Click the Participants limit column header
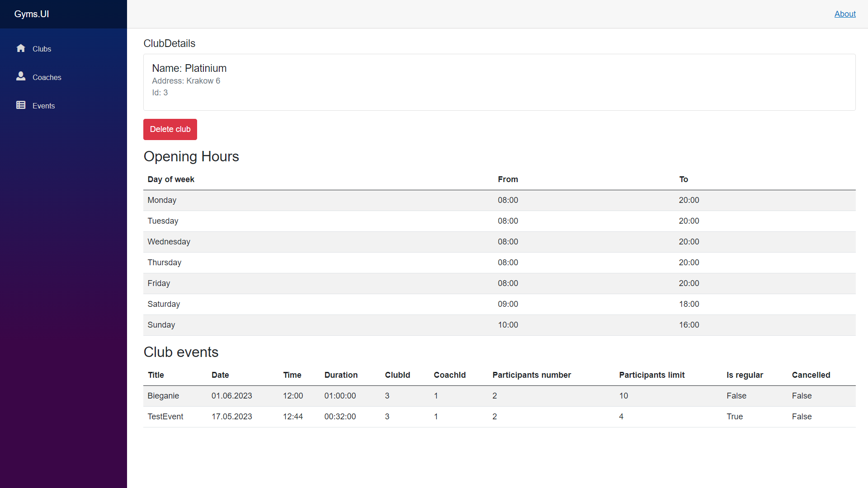 (x=651, y=375)
